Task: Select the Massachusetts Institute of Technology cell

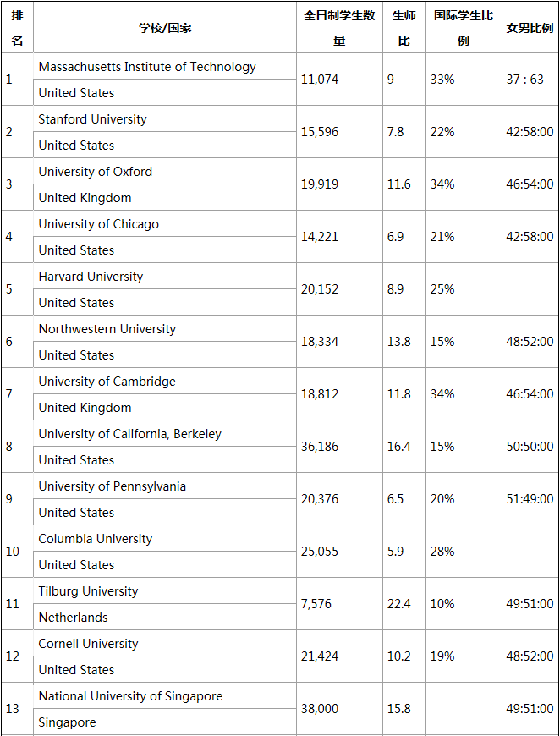Action: click(x=147, y=67)
